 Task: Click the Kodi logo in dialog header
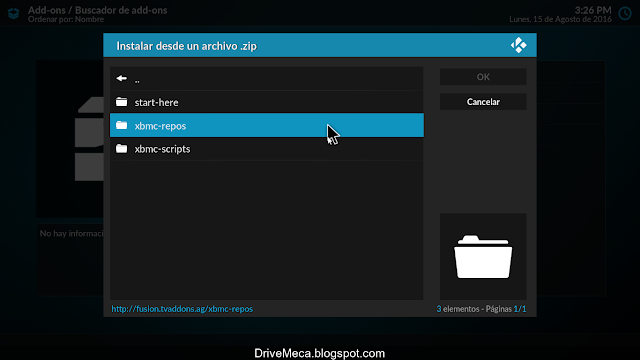pos(518,45)
